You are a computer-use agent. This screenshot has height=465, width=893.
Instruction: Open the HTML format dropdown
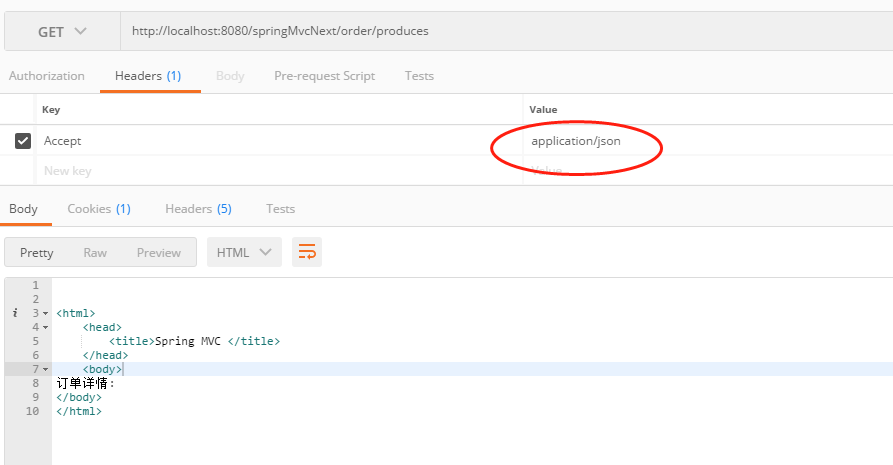pos(244,252)
